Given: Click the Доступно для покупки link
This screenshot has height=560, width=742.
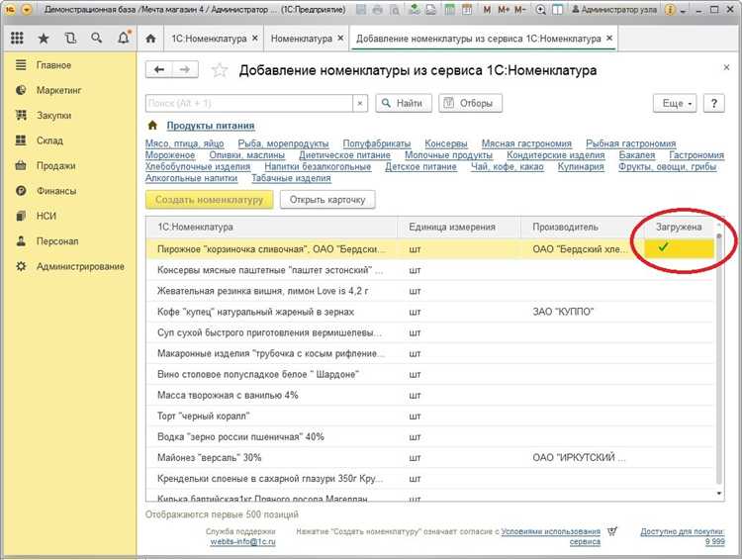Looking at the screenshot, I should coord(683,536).
